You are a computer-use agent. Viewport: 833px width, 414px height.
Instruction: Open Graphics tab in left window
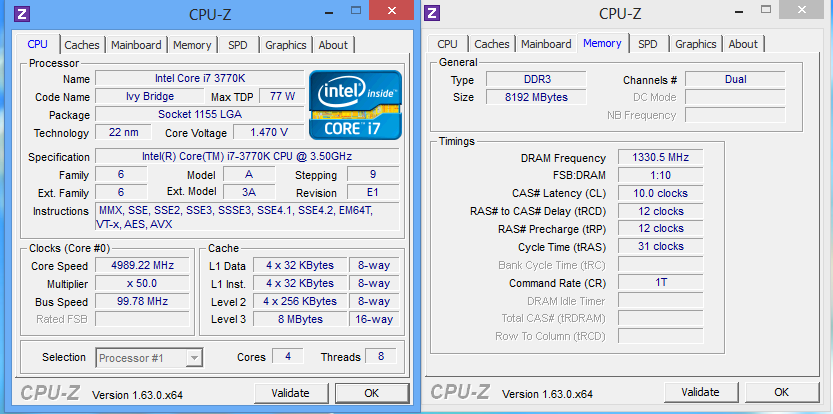coord(286,45)
